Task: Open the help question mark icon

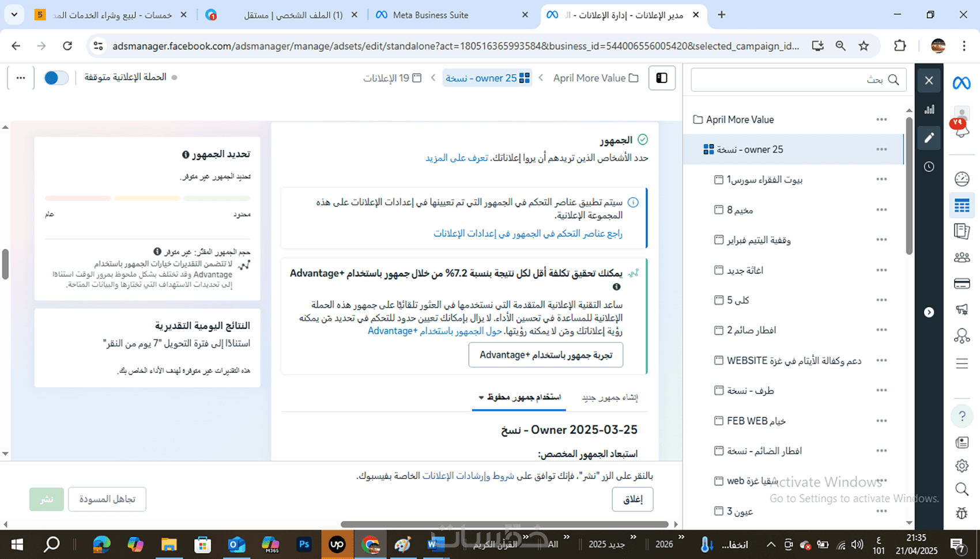Action: (962, 416)
